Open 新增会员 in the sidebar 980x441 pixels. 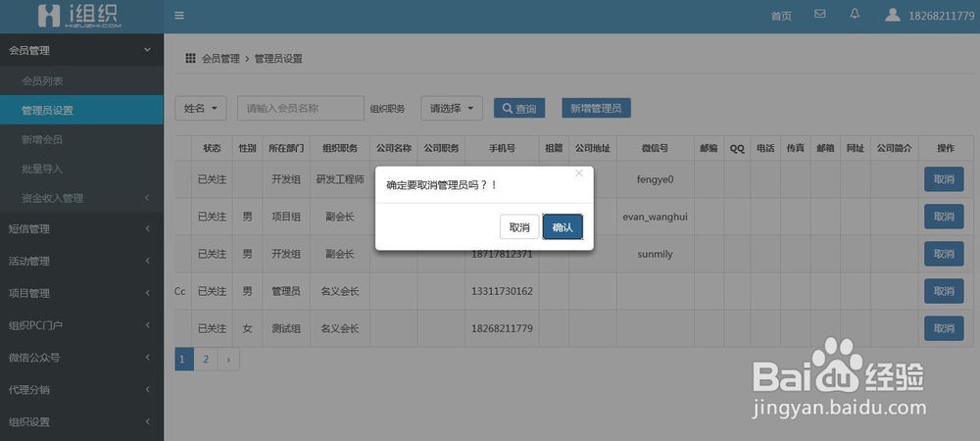coord(82,139)
